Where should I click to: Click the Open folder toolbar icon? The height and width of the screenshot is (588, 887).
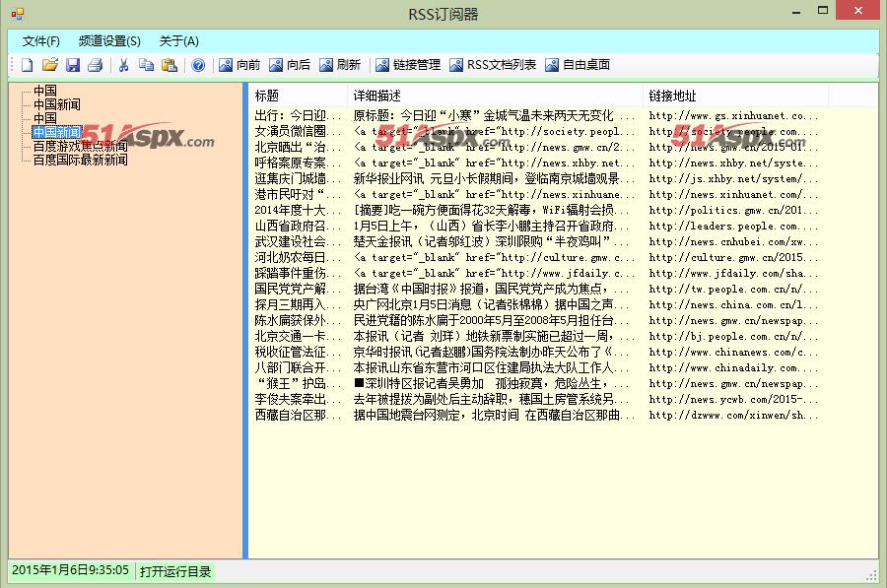click(50, 65)
